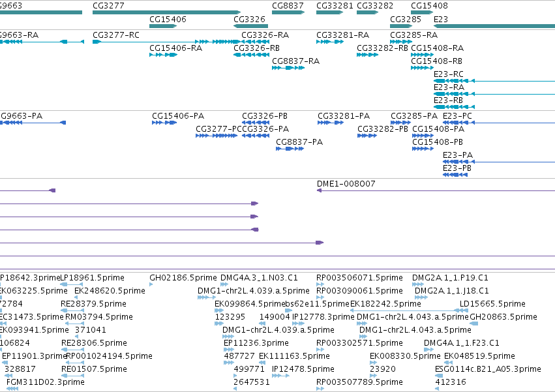This screenshot has width=555, height=392.
Task: Click the CG3277-PC protein label
Action: pos(218,129)
